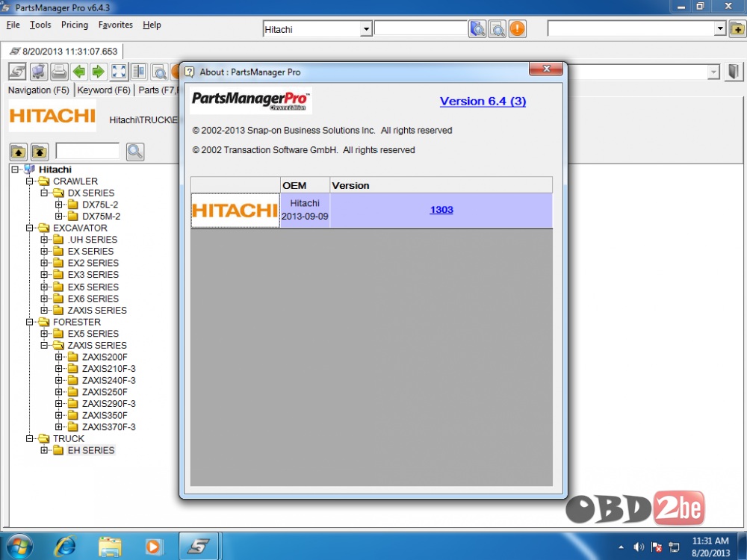
Task: Click the printer icon in toolbar
Action: click(59, 72)
